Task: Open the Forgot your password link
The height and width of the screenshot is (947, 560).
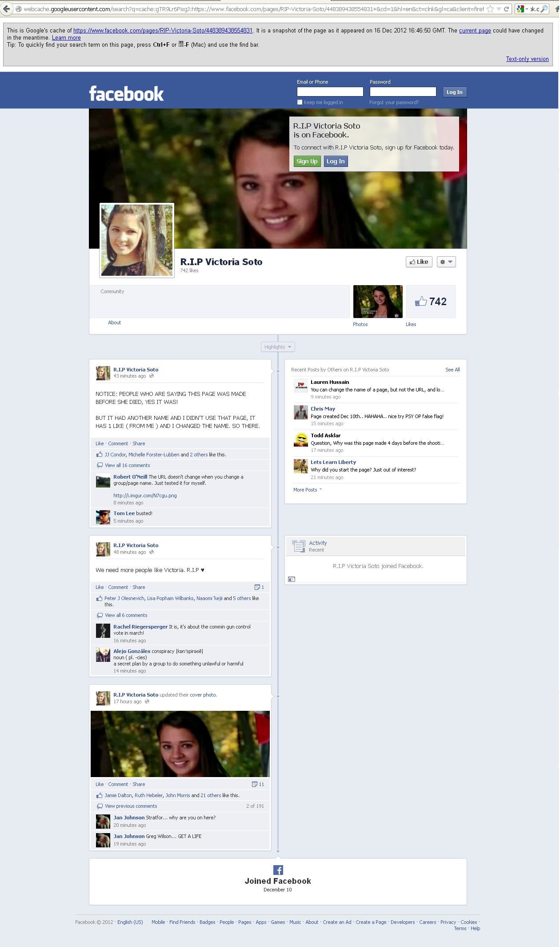Action: click(x=394, y=102)
